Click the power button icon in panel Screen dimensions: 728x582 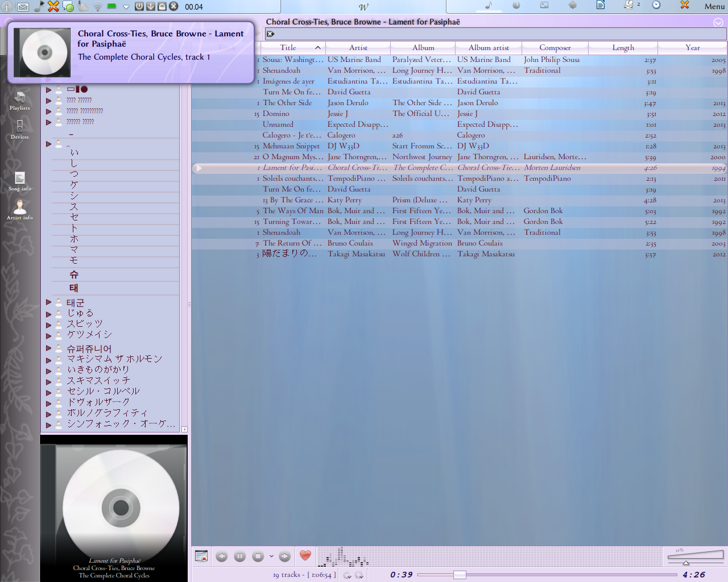139,6
